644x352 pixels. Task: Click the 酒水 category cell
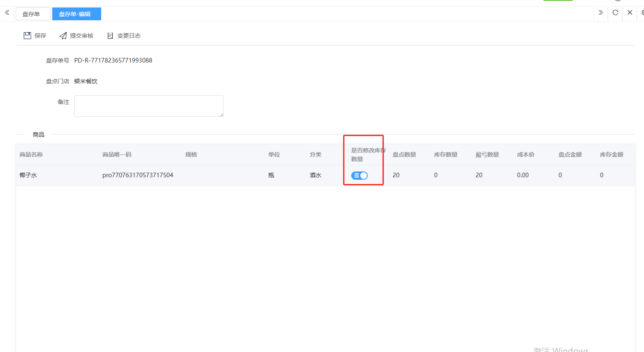pos(315,175)
